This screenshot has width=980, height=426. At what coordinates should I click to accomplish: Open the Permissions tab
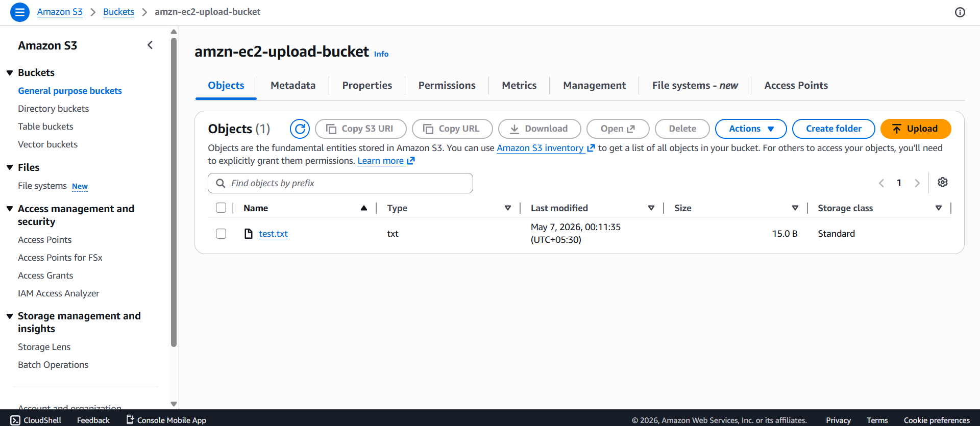pos(447,86)
